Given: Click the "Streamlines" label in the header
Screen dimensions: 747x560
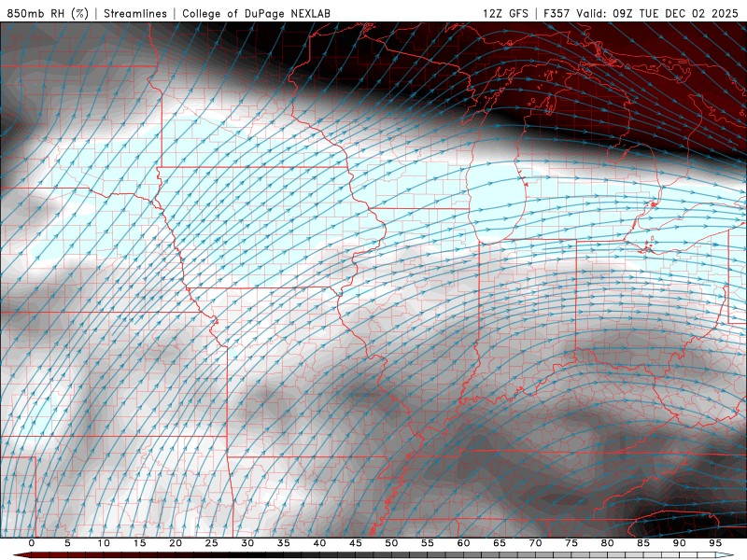Looking at the screenshot, I should tap(135, 13).
